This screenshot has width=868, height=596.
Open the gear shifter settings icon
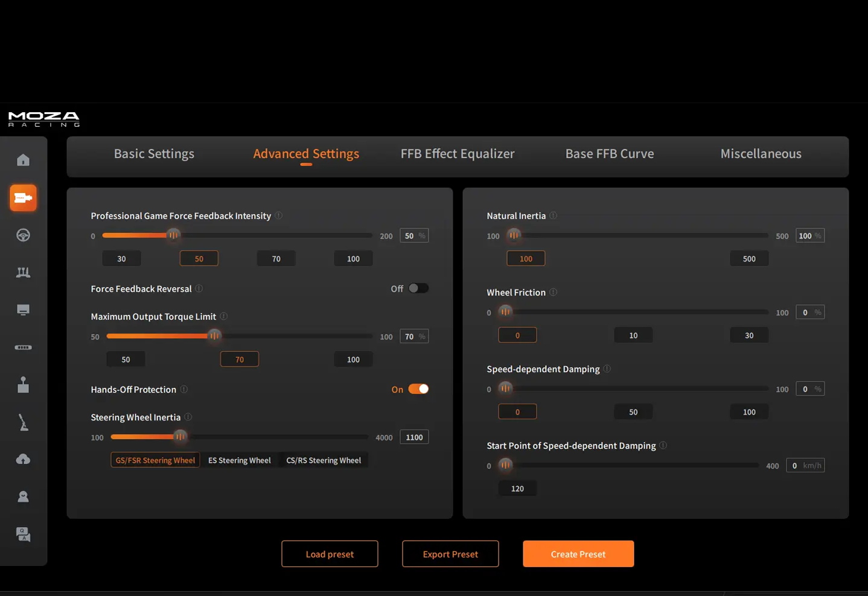[23, 385]
